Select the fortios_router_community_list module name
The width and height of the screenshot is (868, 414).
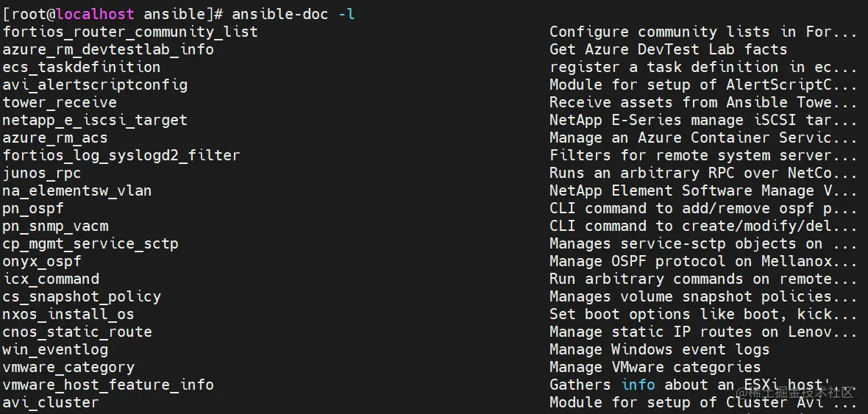[130, 32]
